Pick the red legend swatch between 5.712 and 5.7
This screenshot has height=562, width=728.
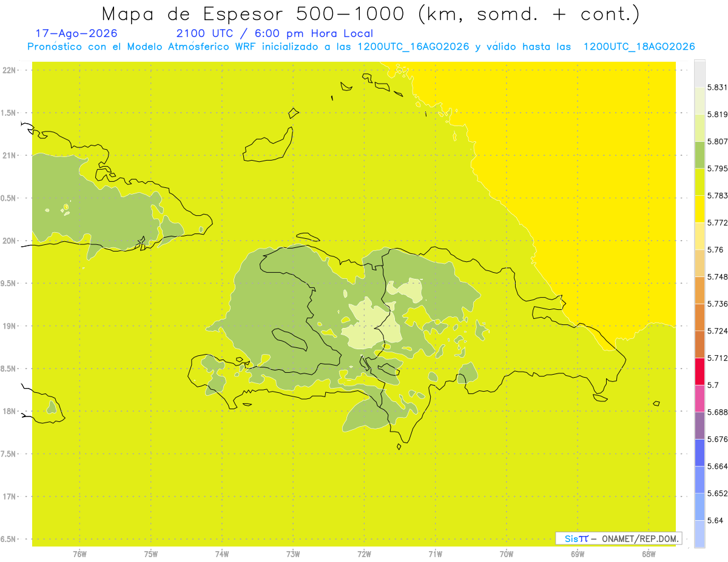coord(699,371)
